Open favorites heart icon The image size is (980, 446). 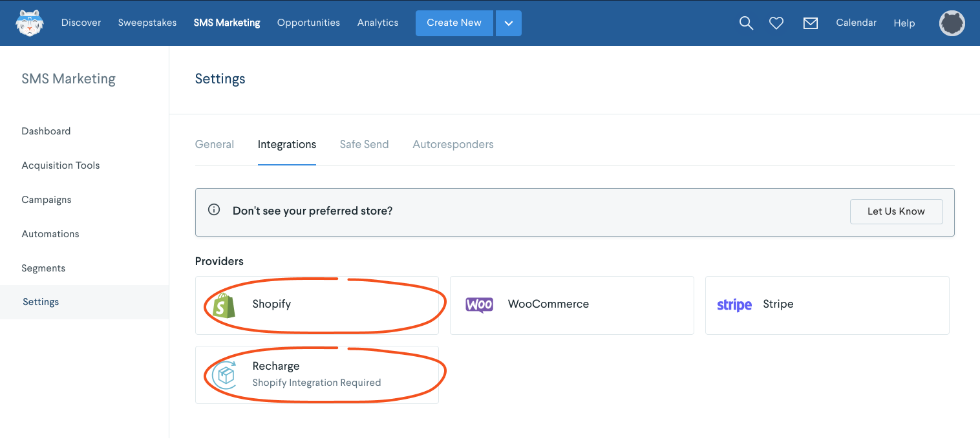click(776, 23)
